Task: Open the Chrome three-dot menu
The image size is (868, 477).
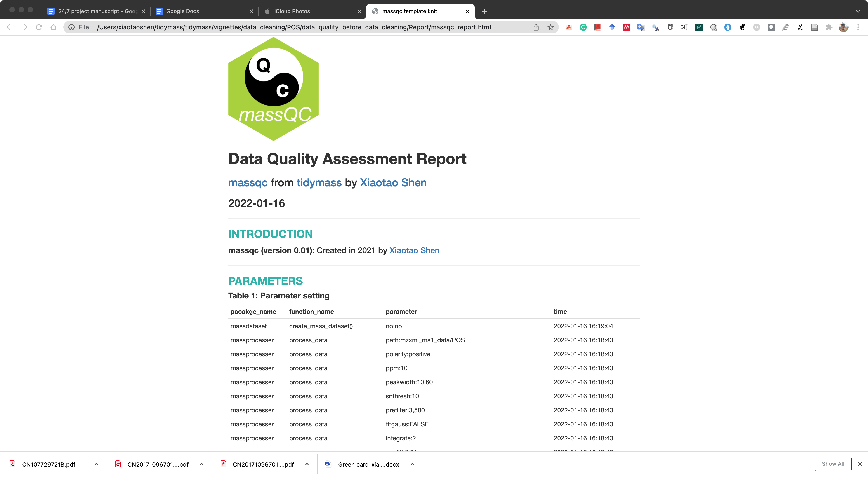Action: pyautogui.click(x=858, y=27)
